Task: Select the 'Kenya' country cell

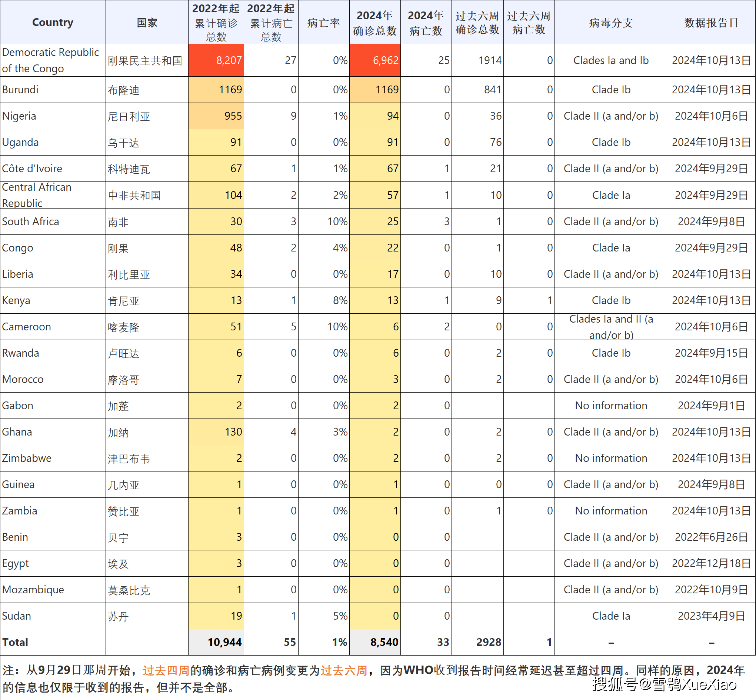Action: [53, 300]
